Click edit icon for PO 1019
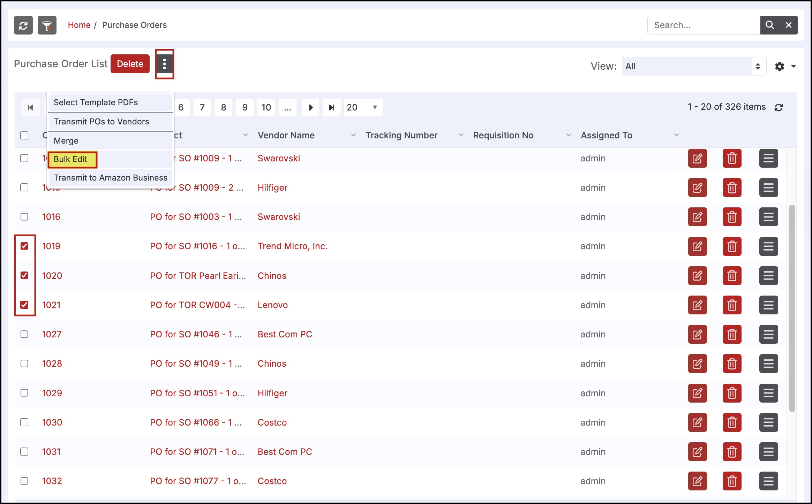The width and height of the screenshot is (812, 504). point(697,246)
